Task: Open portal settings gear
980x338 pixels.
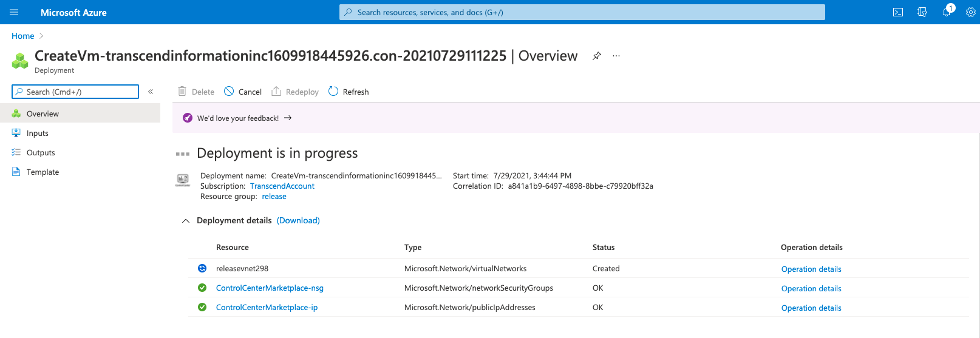Action: pyautogui.click(x=970, y=12)
